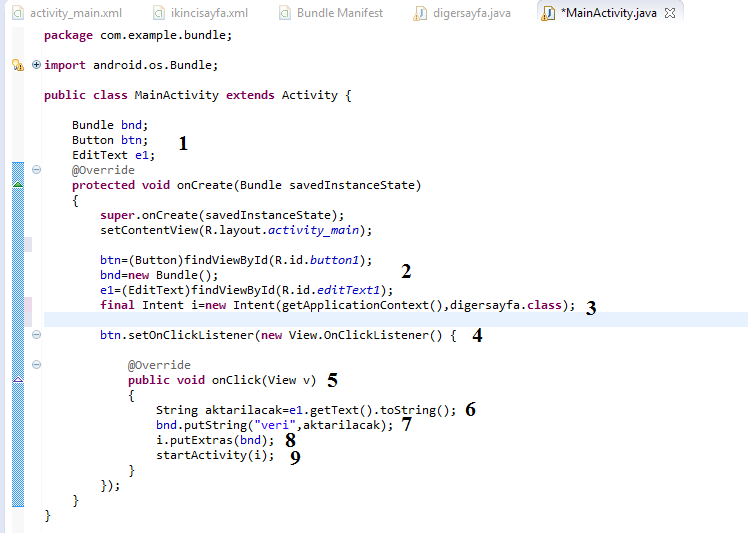Click the override triangle marker beside onClick

point(17,380)
